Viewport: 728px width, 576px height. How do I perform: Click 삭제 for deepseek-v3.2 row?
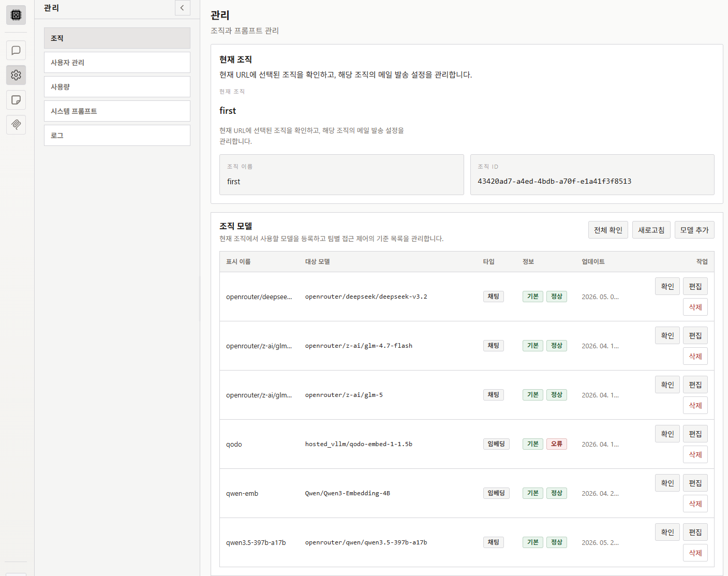tap(695, 307)
